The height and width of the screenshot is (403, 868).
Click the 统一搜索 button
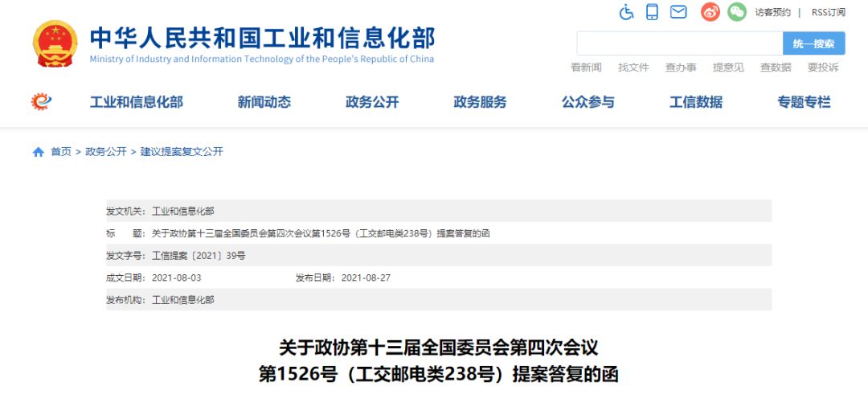point(813,43)
